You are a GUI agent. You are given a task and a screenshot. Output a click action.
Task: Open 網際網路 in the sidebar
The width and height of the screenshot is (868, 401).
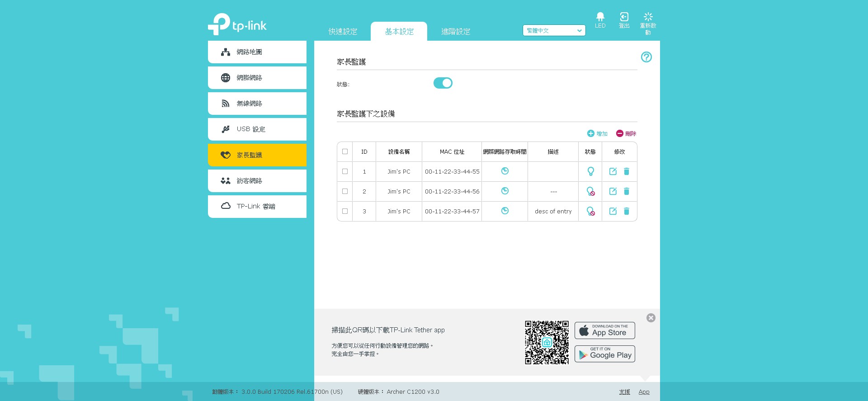pos(257,78)
